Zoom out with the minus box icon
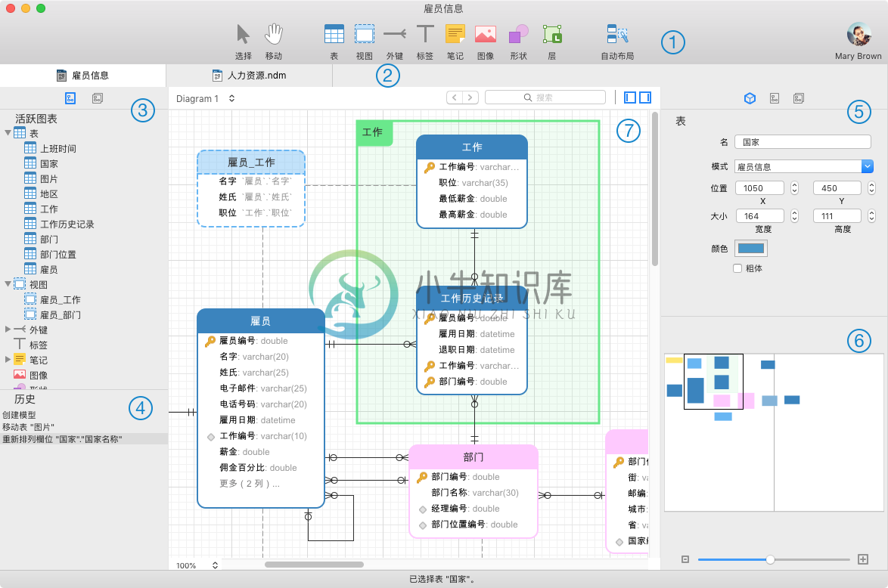The image size is (888, 588). tap(685, 560)
